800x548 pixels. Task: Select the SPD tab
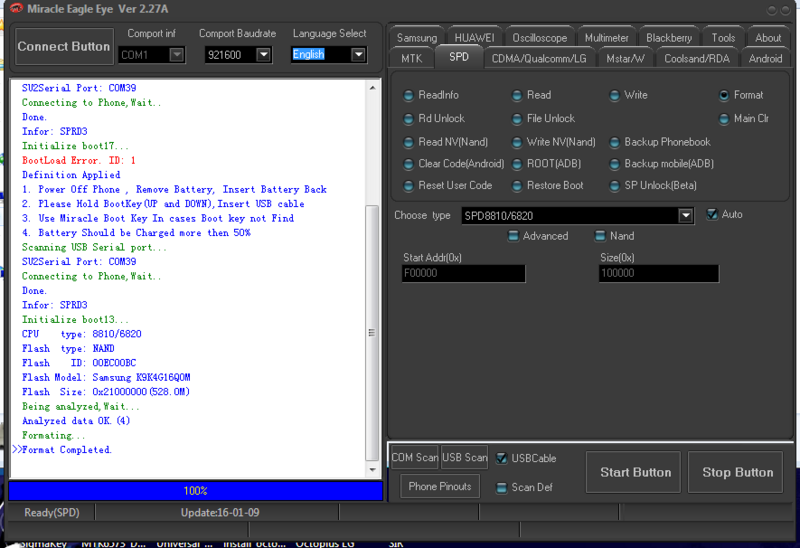(x=459, y=57)
